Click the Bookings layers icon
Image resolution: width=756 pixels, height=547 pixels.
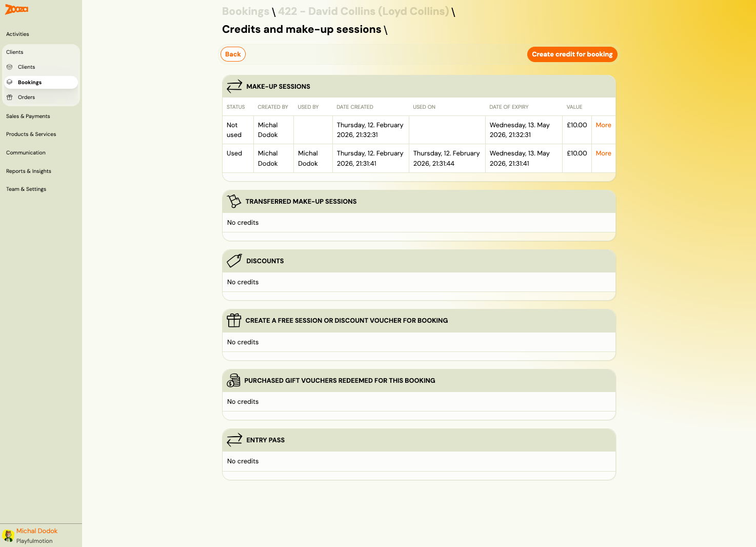tap(9, 82)
